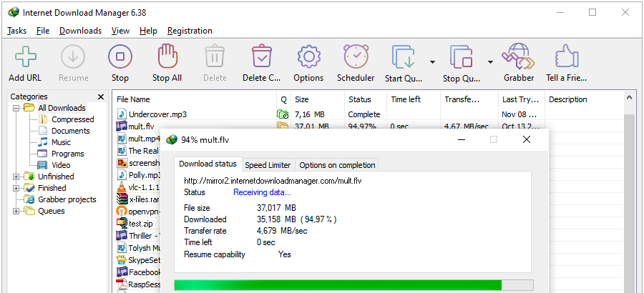Open the Scheduler clock icon

[356, 56]
